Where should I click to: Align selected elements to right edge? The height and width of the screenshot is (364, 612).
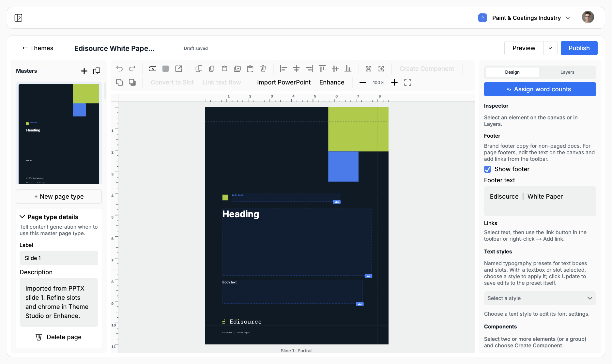[x=309, y=68]
